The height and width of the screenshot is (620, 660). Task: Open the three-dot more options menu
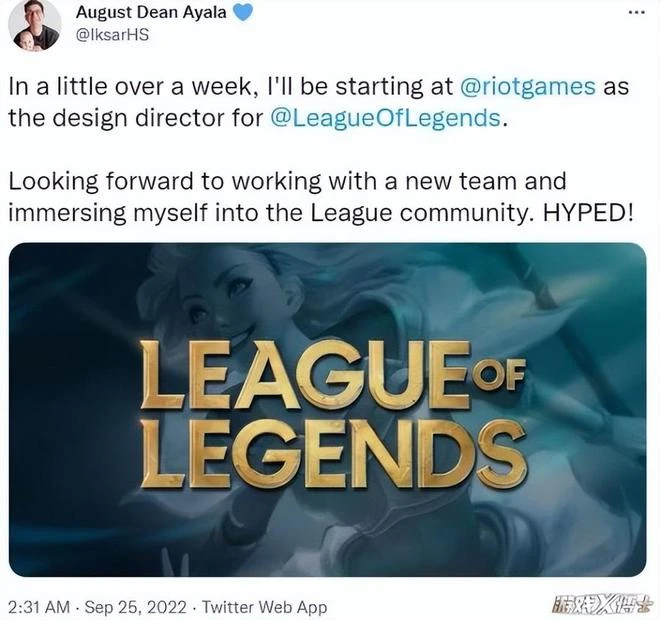pyautogui.click(x=636, y=13)
